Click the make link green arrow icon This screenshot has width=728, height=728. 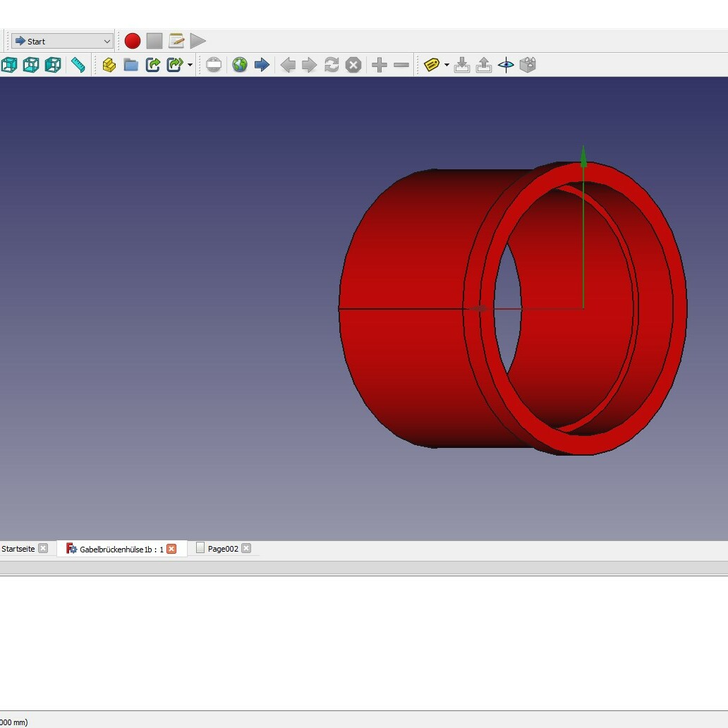152,65
